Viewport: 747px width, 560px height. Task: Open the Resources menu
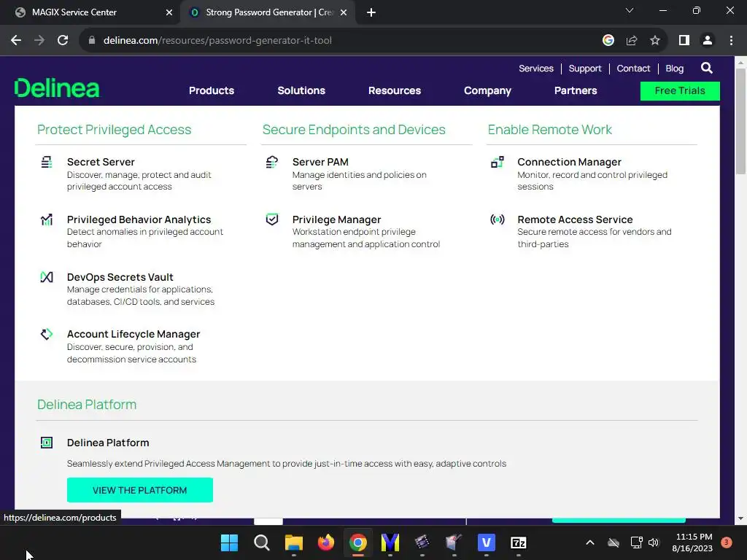pyautogui.click(x=395, y=90)
